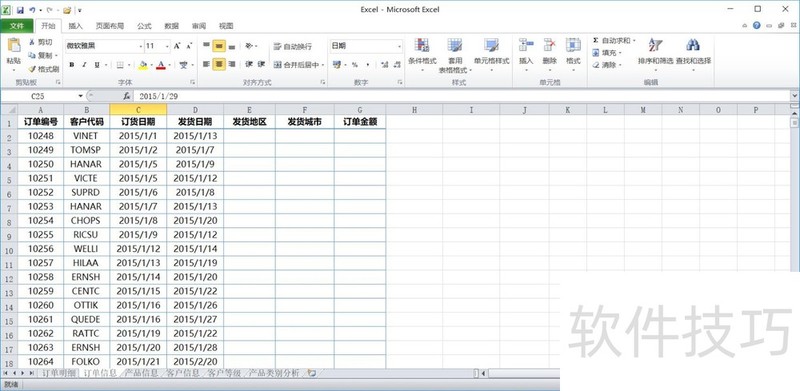
Task: Expand the font name dropdown
Action: pos(141,46)
